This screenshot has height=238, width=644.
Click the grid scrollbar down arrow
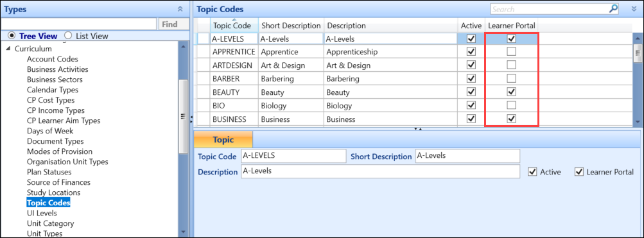[x=638, y=122]
